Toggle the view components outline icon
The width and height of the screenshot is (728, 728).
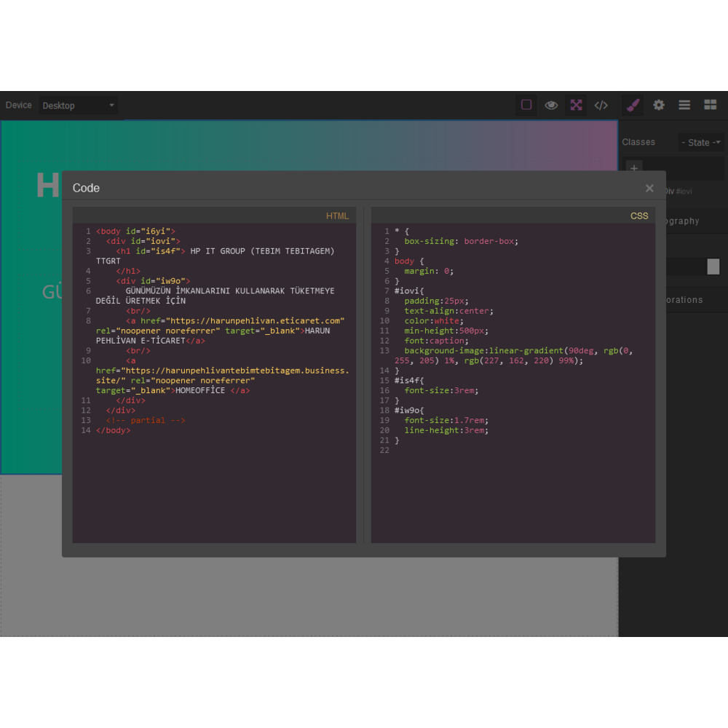pyautogui.click(x=526, y=105)
